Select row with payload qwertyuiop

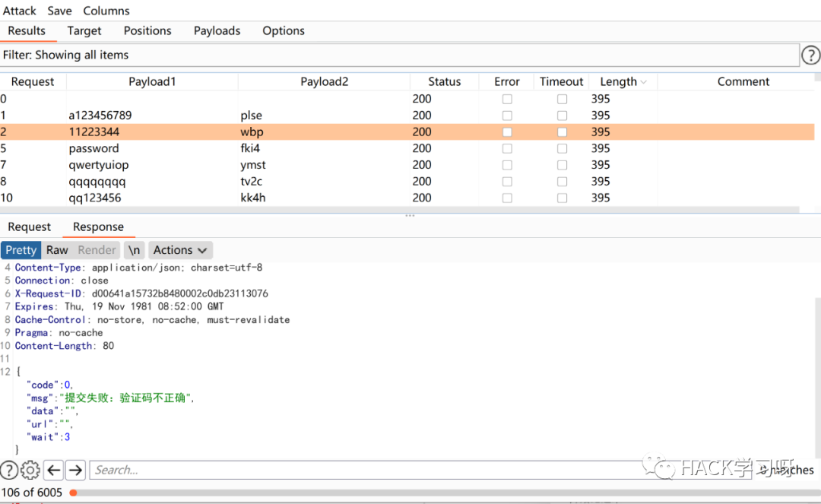(407, 165)
